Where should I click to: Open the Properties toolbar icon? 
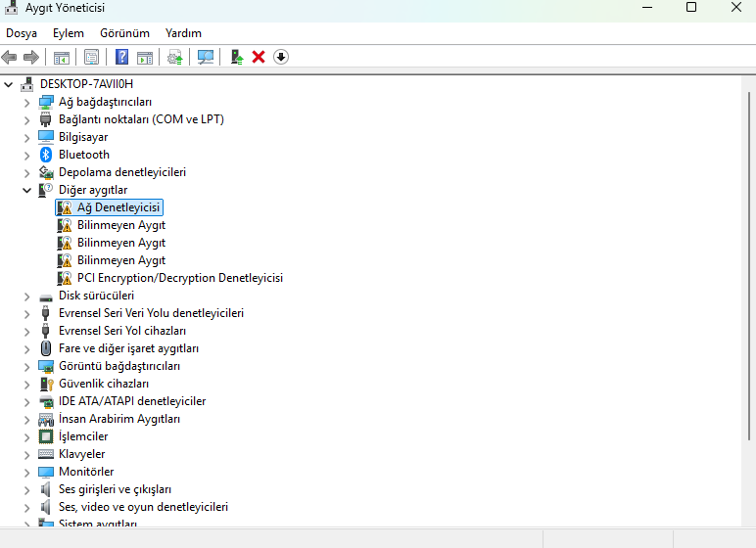(92, 58)
